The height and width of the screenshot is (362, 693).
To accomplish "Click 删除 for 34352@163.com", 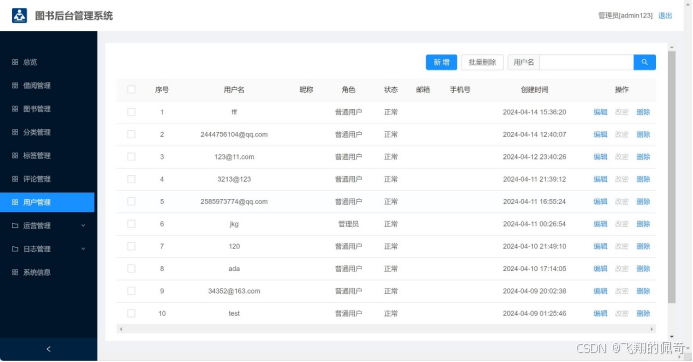I will 643,291.
